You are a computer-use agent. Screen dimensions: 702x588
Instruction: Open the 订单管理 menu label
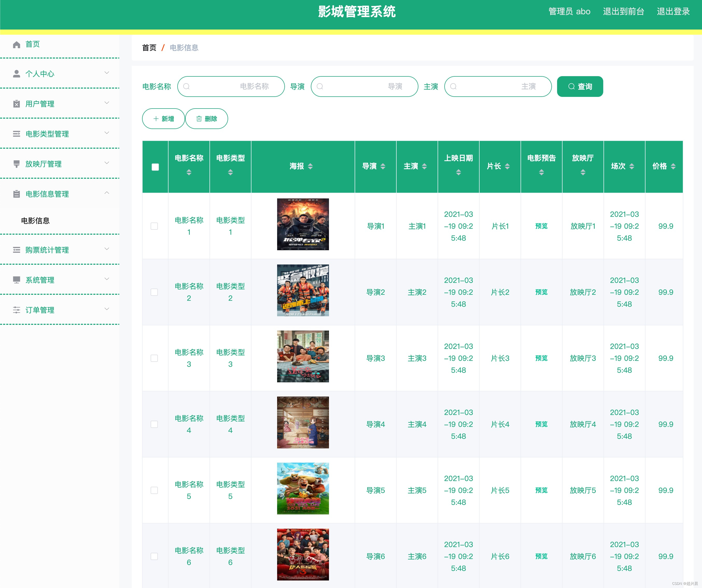tap(40, 310)
